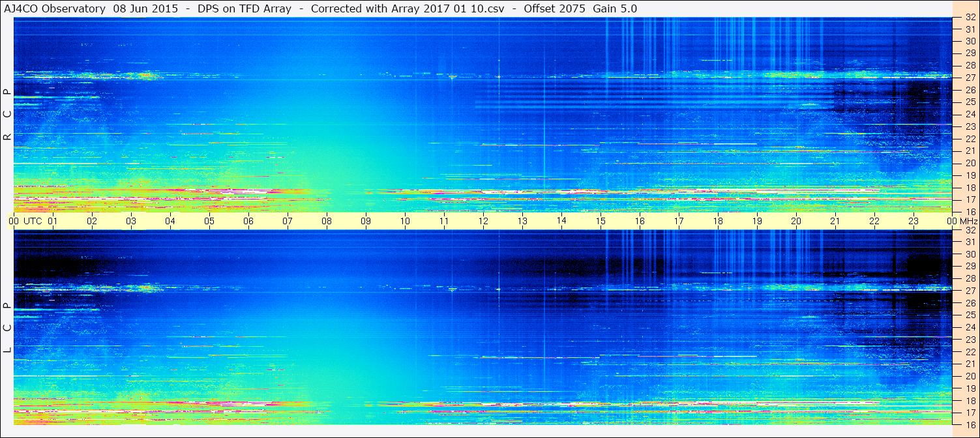Click the 13 hour time marker
This screenshot has width=980, height=438.
click(x=522, y=221)
